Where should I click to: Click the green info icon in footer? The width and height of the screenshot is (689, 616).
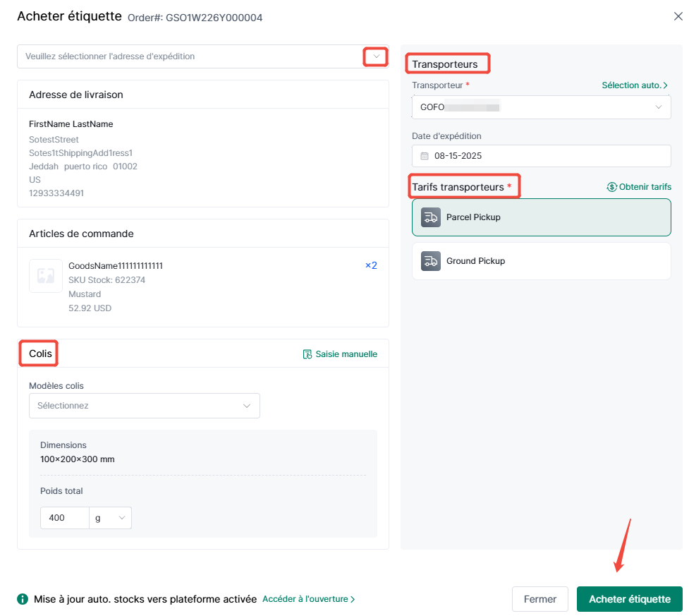pyautogui.click(x=23, y=599)
